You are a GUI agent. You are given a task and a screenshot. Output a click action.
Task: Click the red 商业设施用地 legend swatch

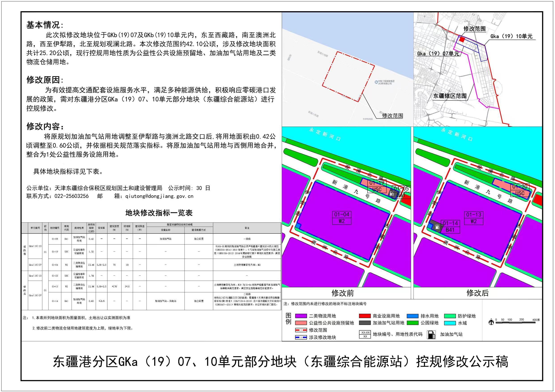click(365, 316)
